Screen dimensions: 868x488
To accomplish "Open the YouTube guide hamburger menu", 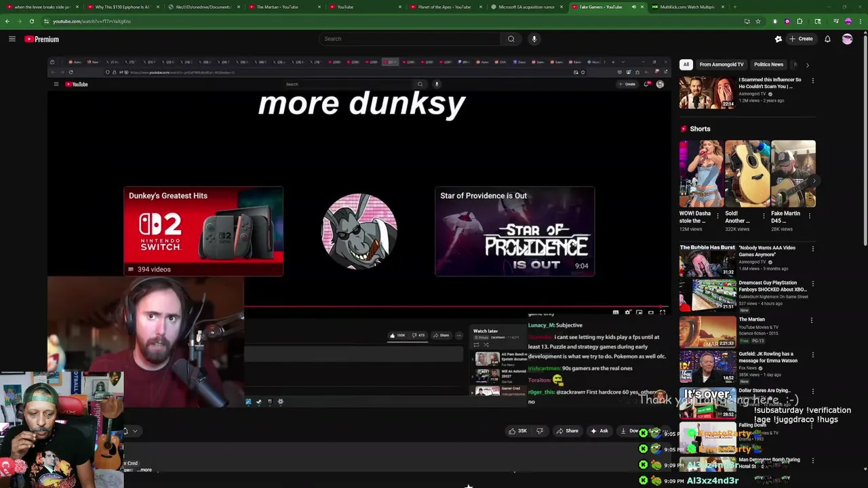I will click(12, 39).
